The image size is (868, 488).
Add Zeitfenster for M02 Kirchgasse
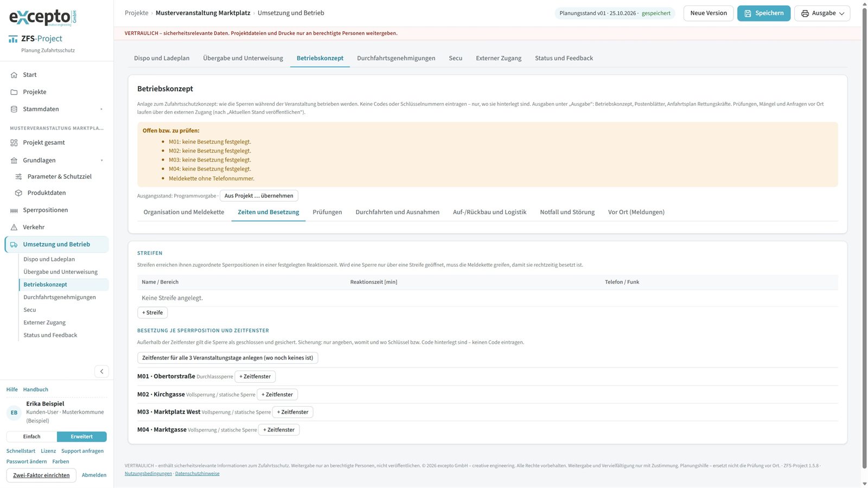277,395
